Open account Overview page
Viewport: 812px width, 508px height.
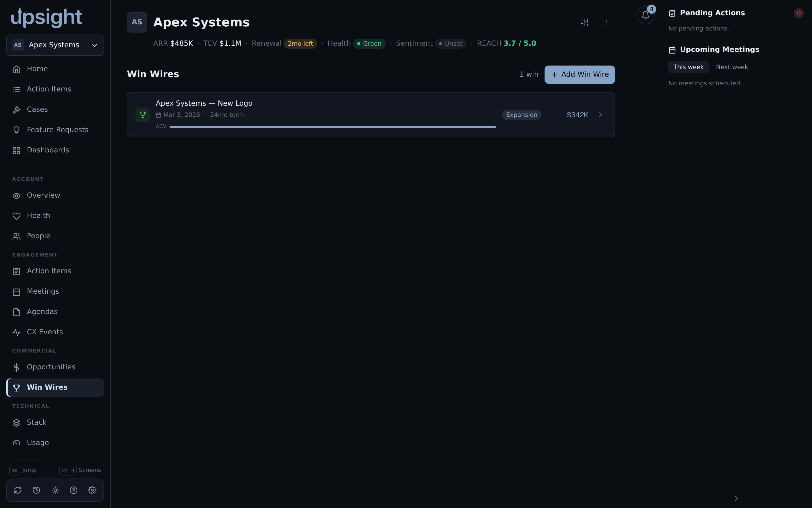coord(55,195)
